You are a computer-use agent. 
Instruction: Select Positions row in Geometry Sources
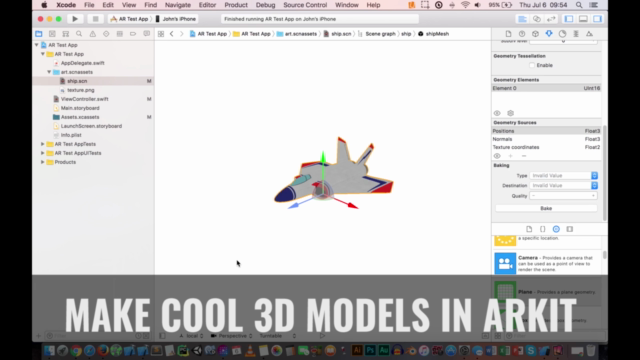[546, 131]
